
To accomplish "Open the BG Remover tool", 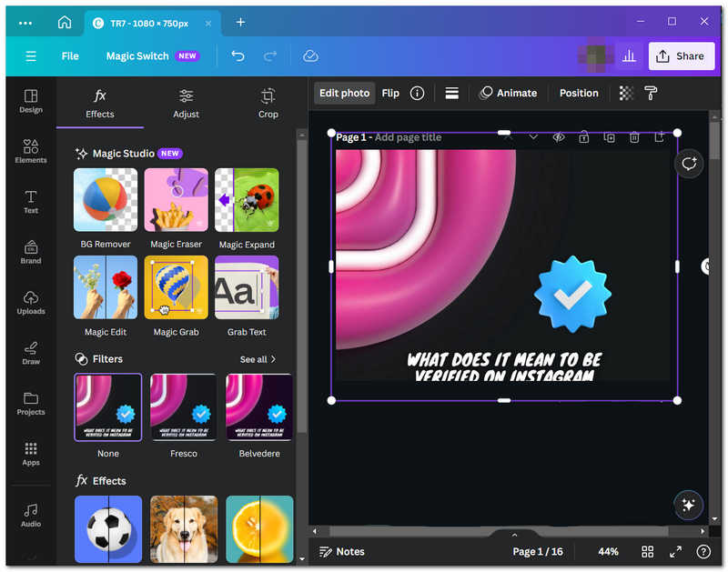I will [x=106, y=200].
